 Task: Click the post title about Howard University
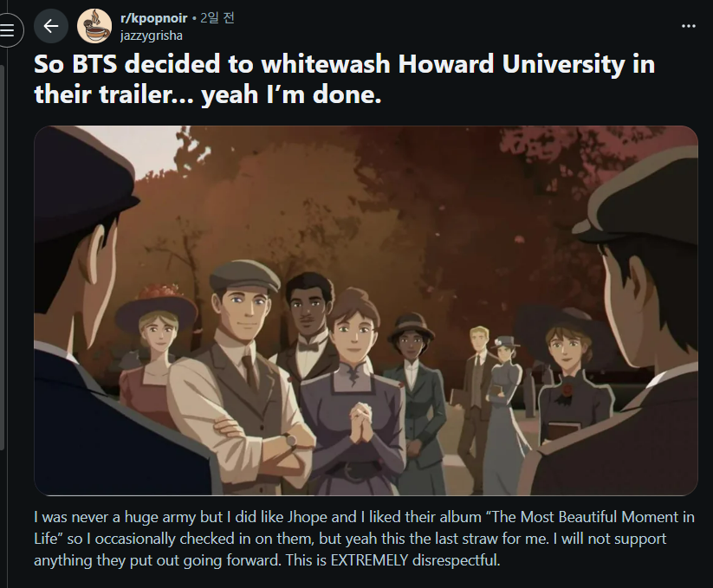coord(344,79)
